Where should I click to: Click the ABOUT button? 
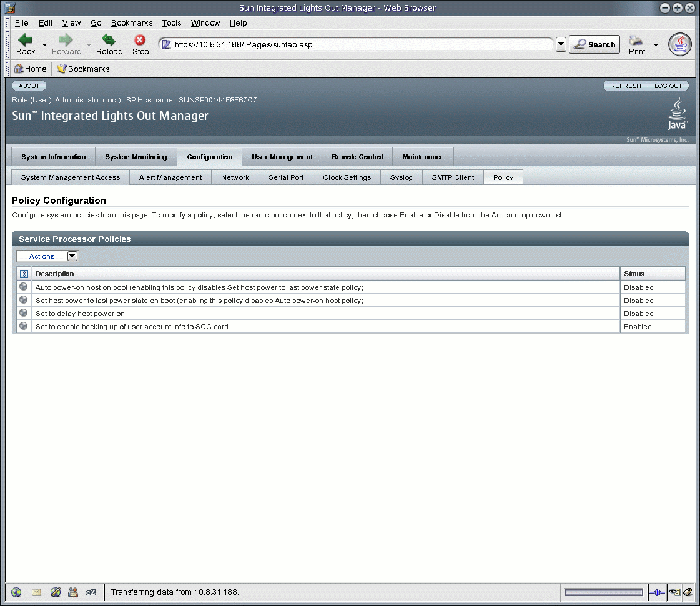29,86
